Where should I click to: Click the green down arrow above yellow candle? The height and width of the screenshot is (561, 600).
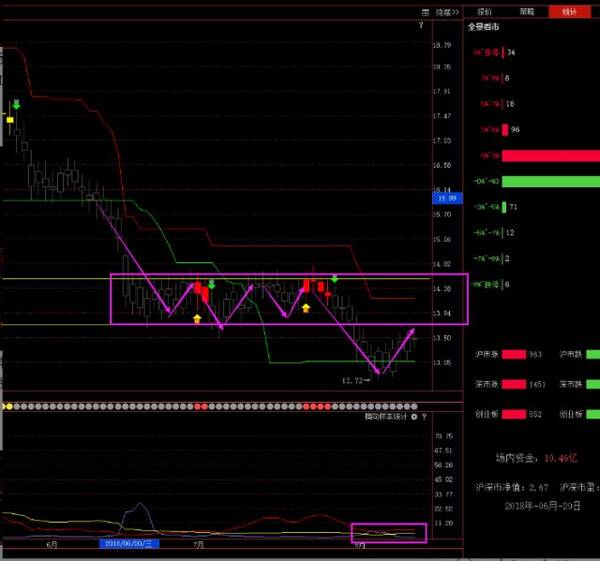pos(16,104)
